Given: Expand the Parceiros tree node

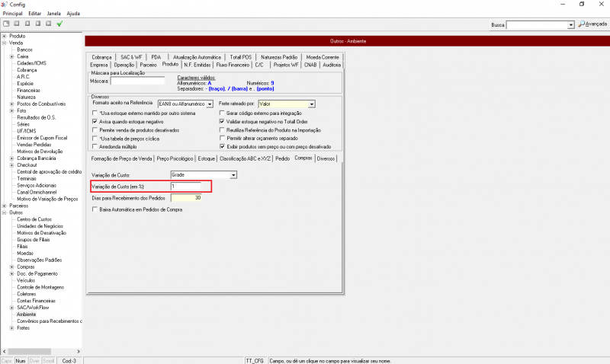Looking at the screenshot, I should point(5,206).
